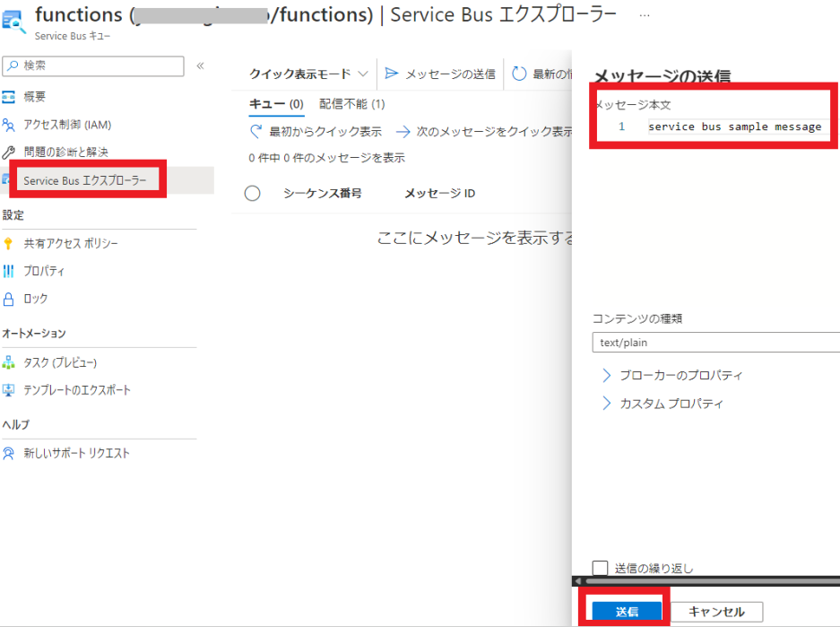
Task: Select Service Bus エクスプローラー in sidebar
Action: pyautogui.click(x=84, y=180)
